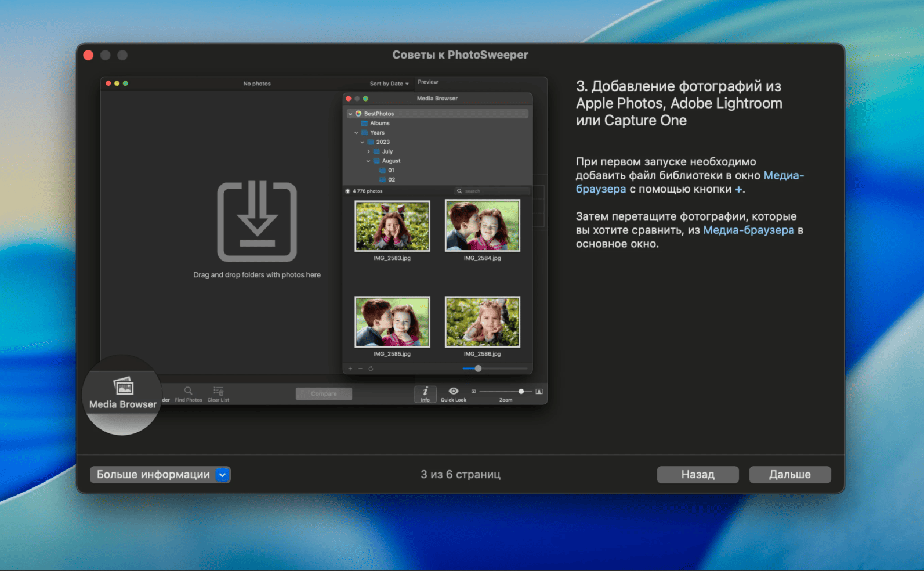This screenshot has width=924, height=571.
Task: Select the IMG_2584.jpg thumbnail
Action: [483, 226]
